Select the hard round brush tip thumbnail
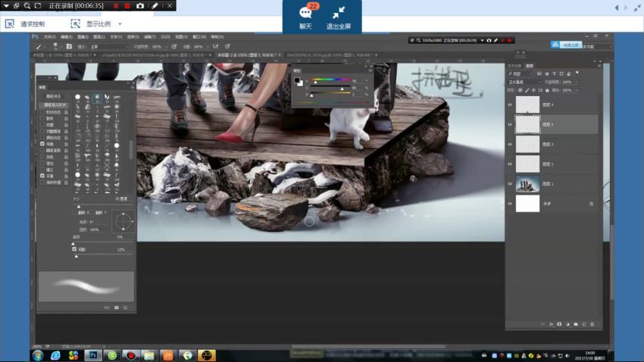Image resolution: width=644 pixels, height=362 pixels. (77, 97)
